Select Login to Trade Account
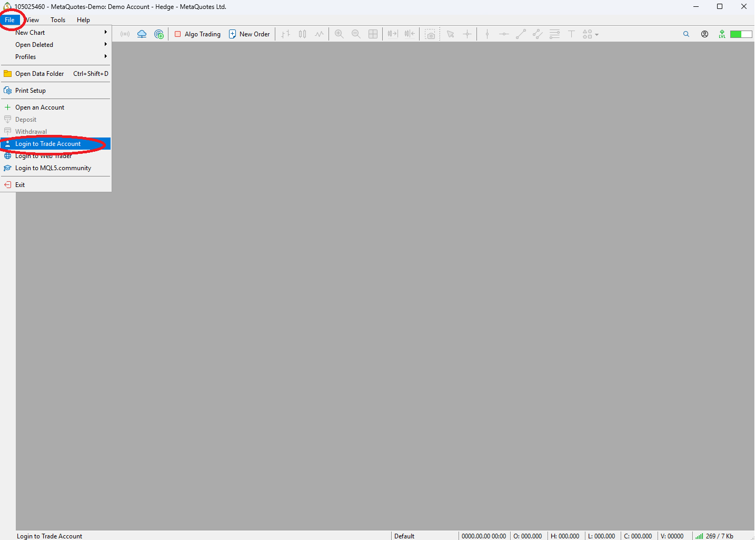Image resolution: width=756 pixels, height=540 pixels. [x=56, y=144]
